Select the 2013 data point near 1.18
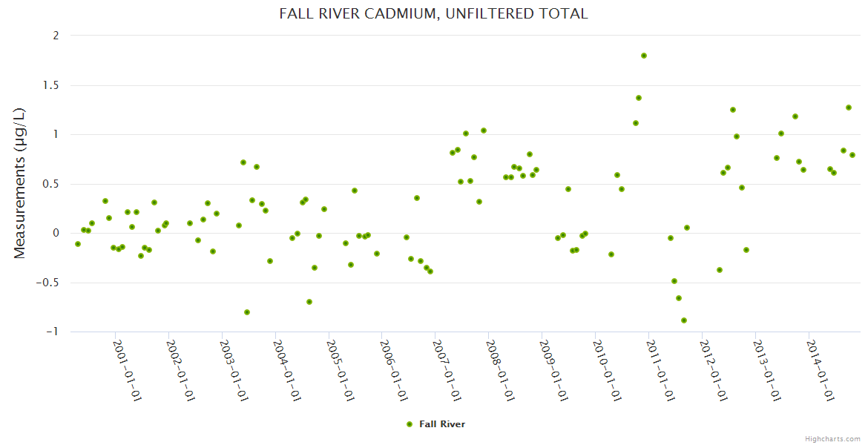The height and width of the screenshot is (445, 868). point(795,116)
